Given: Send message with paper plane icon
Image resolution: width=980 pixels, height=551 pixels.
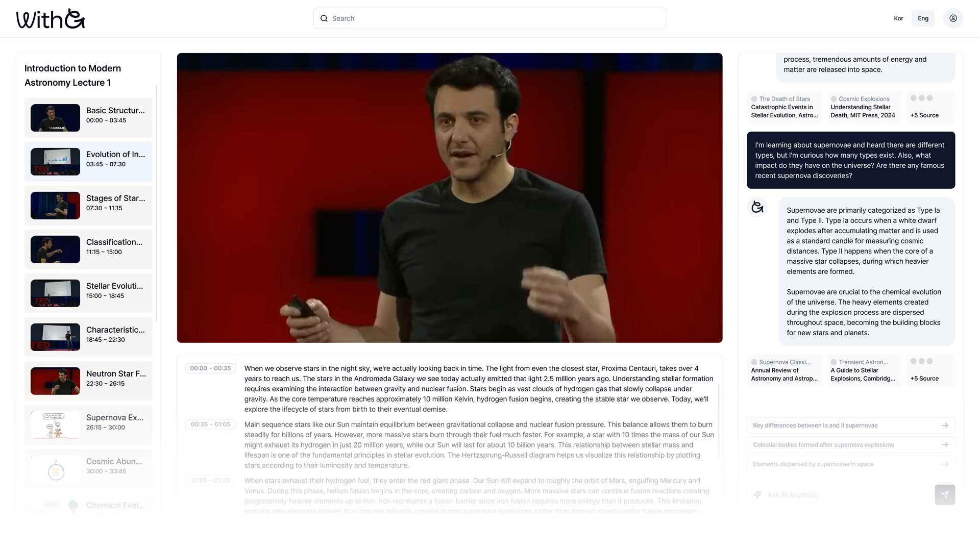Looking at the screenshot, I should [945, 495].
